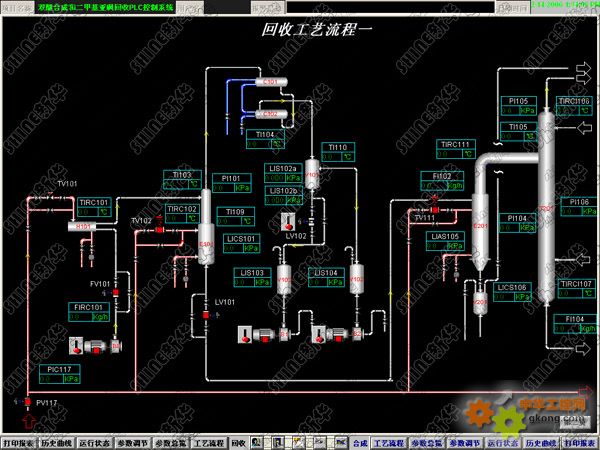Screen dimensions: 600x450
Task: Toggle the switch right of LV101 valve
Action: (x=243, y=332)
